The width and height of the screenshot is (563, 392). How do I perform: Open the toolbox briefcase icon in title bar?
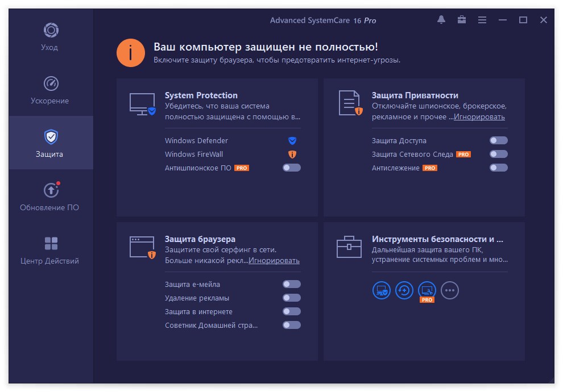(x=462, y=20)
